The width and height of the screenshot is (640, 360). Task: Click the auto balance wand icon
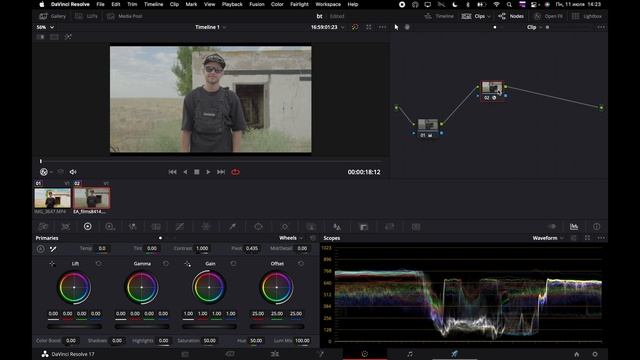tap(53, 249)
